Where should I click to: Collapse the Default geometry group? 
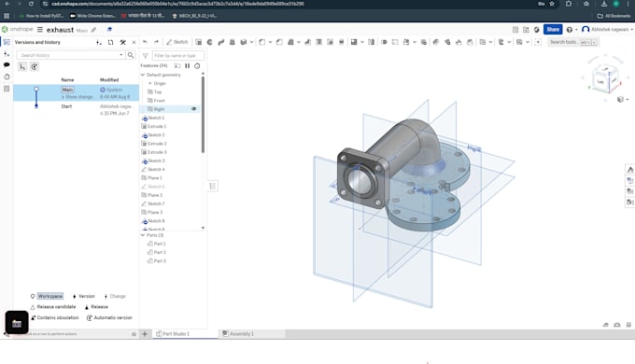coord(143,75)
